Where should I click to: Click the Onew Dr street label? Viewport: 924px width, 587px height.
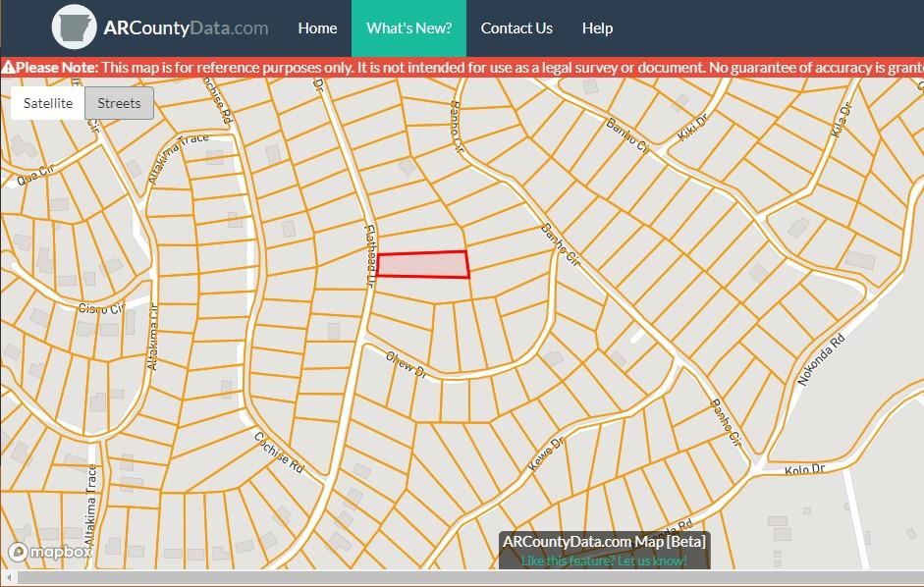[406, 365]
